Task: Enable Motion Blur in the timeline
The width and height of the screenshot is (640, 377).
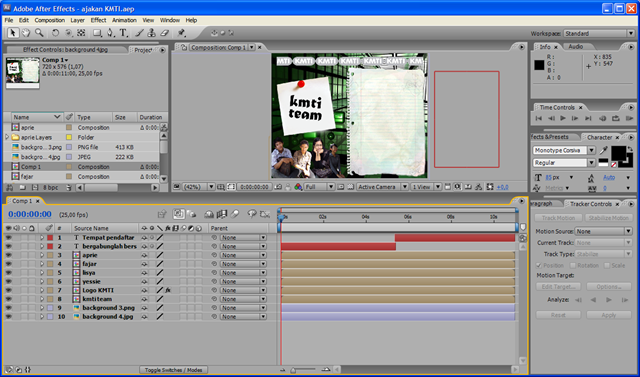Action: [x=235, y=214]
